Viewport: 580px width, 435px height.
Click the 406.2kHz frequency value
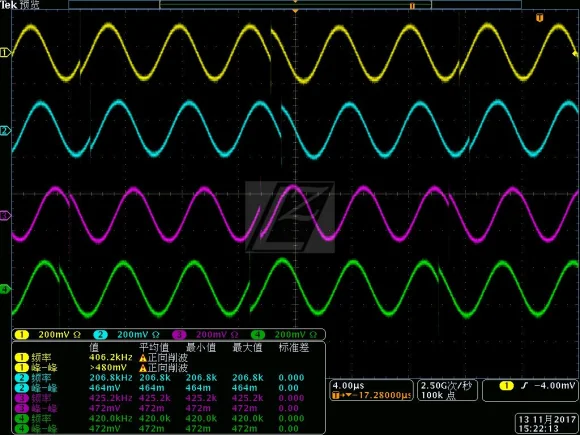111,358
